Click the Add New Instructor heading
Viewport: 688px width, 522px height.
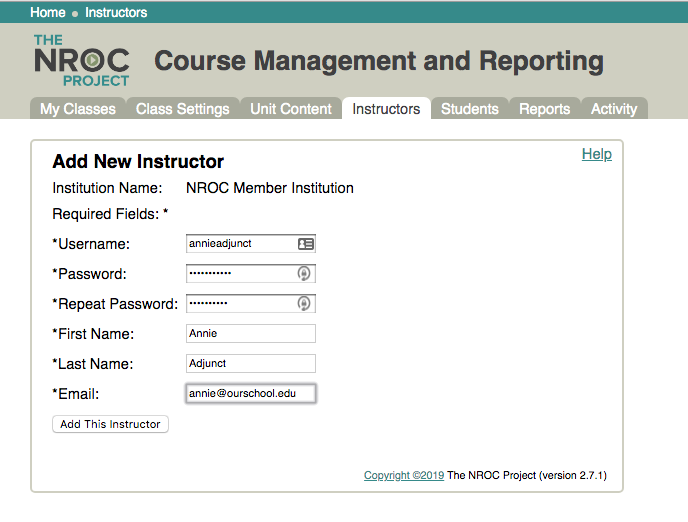(x=138, y=161)
